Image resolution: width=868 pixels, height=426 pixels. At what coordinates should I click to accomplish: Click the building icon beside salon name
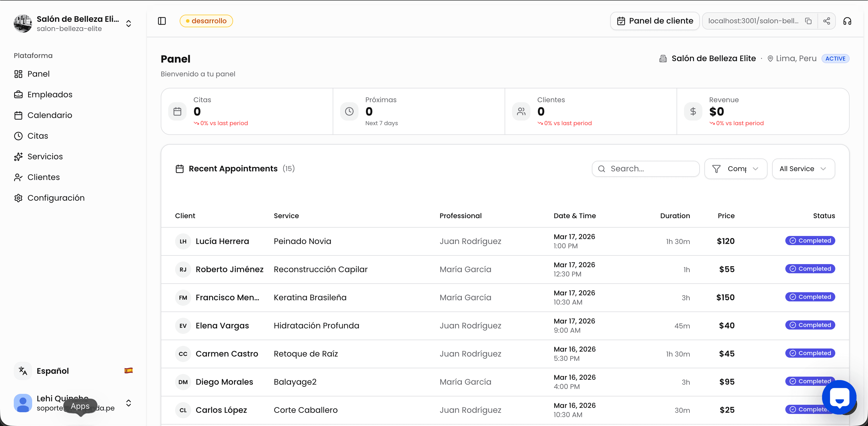click(663, 59)
